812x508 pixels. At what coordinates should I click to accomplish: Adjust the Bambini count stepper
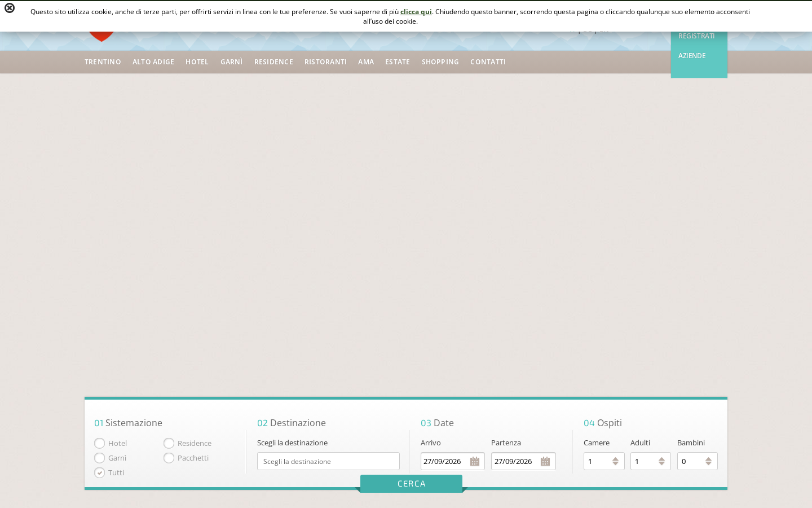tap(708, 461)
